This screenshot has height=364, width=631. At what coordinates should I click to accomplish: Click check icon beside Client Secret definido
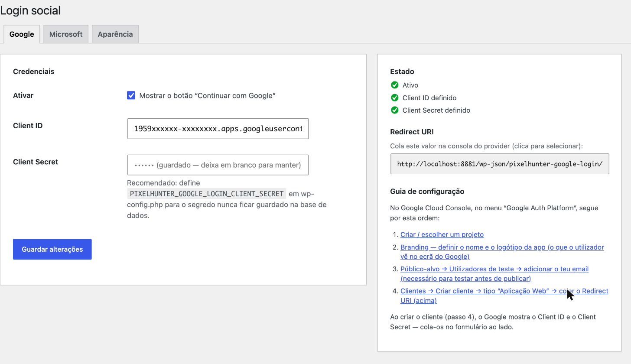coord(394,110)
